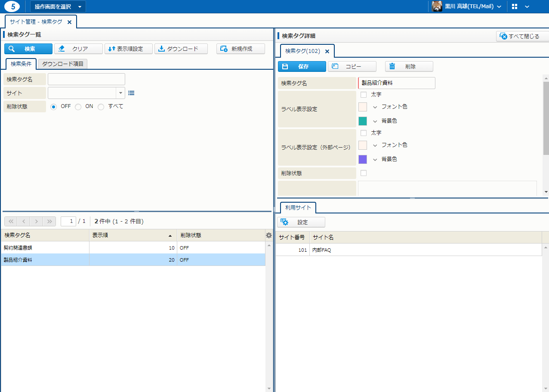This screenshot has height=392, width=549.
Task: Select the すべて radio button
Action: tap(101, 107)
